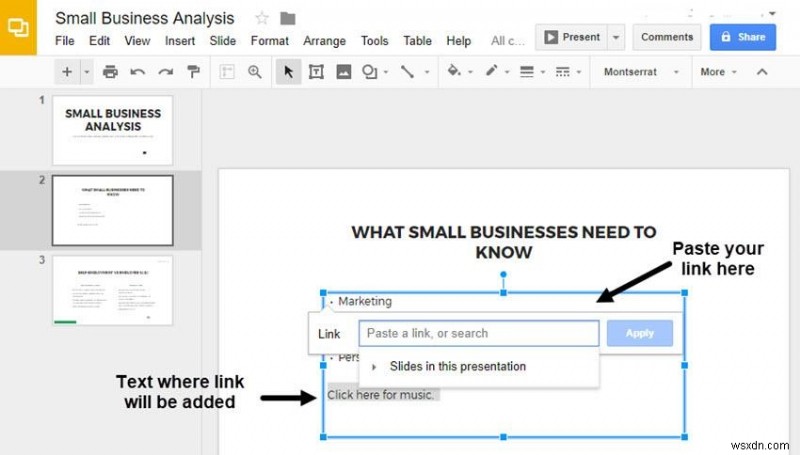
Task: Open the Edit menu
Action: click(x=99, y=41)
